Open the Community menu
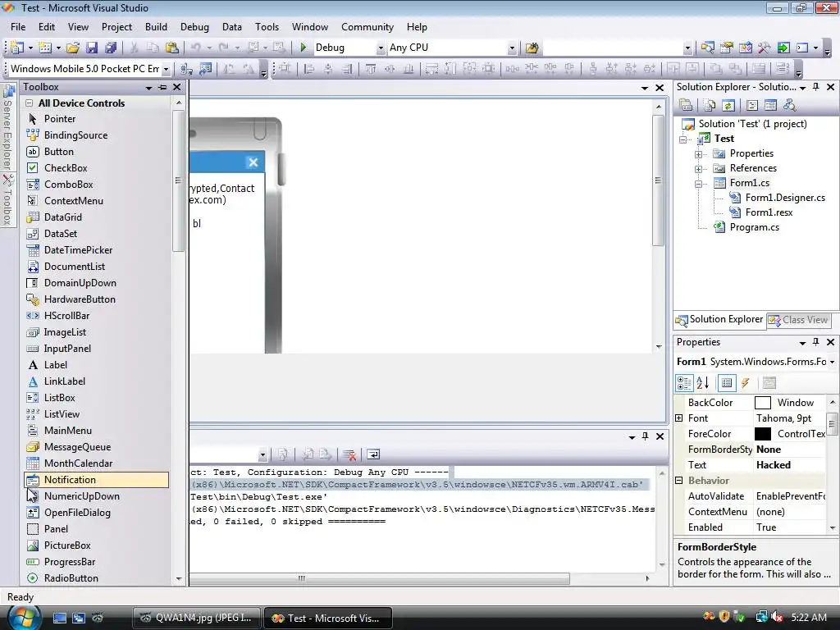840x630 pixels. click(367, 27)
